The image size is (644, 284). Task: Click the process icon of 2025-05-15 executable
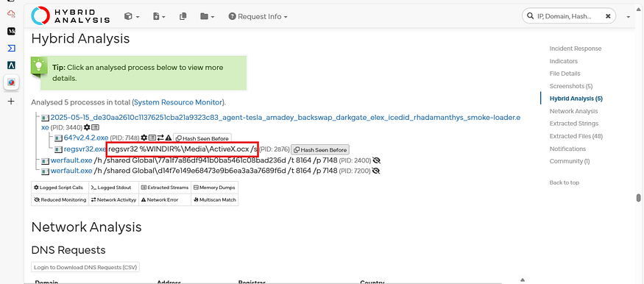pyautogui.click(x=45, y=118)
